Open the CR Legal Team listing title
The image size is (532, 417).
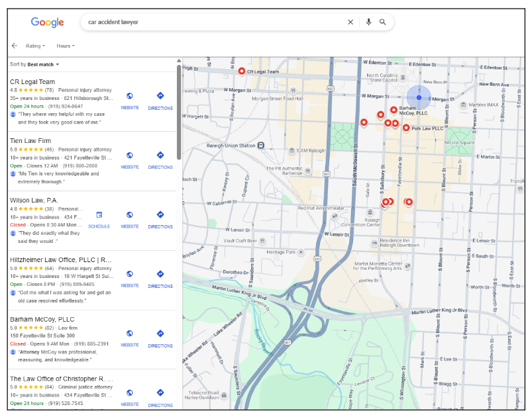32,81
